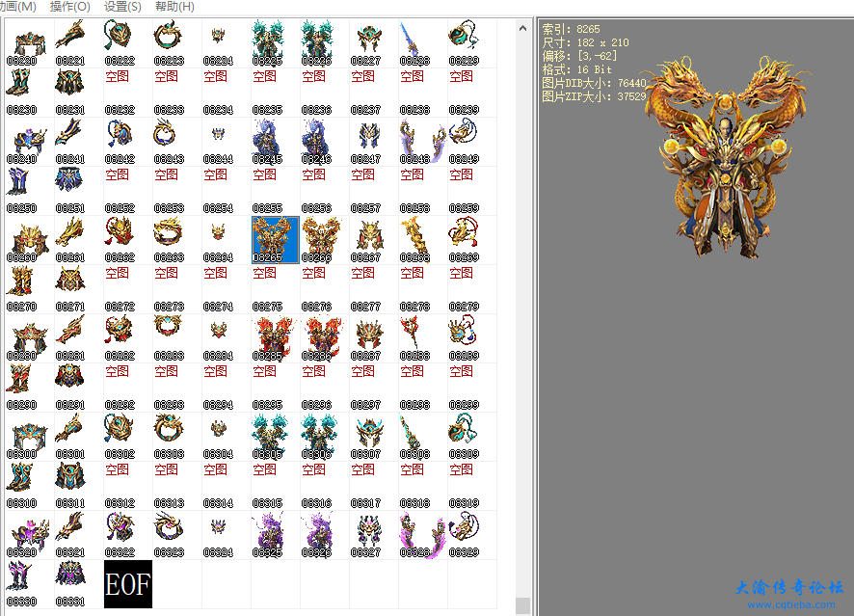
Task: Click the EOF end marker tile
Action: click(x=128, y=584)
